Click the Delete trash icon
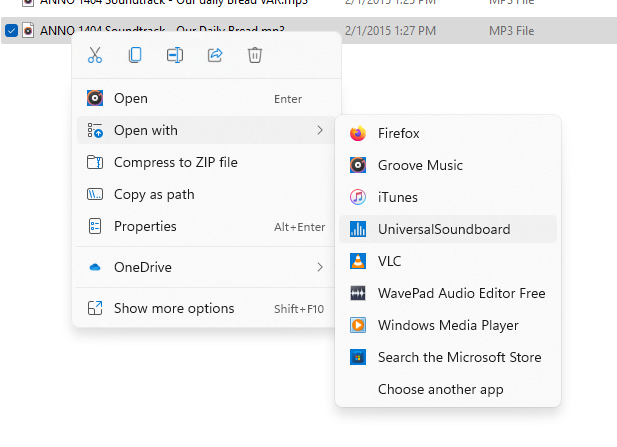Screen dimensions: 617x447 click(255, 55)
